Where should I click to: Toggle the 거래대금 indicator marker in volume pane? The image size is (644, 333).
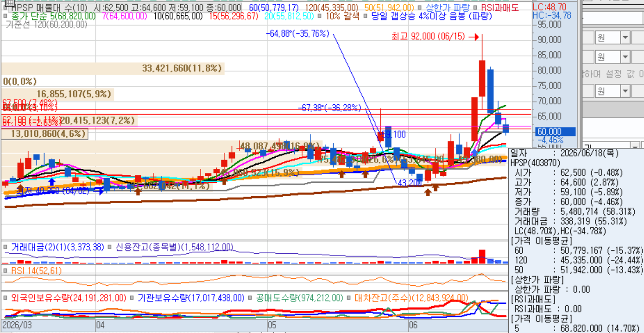6,247
